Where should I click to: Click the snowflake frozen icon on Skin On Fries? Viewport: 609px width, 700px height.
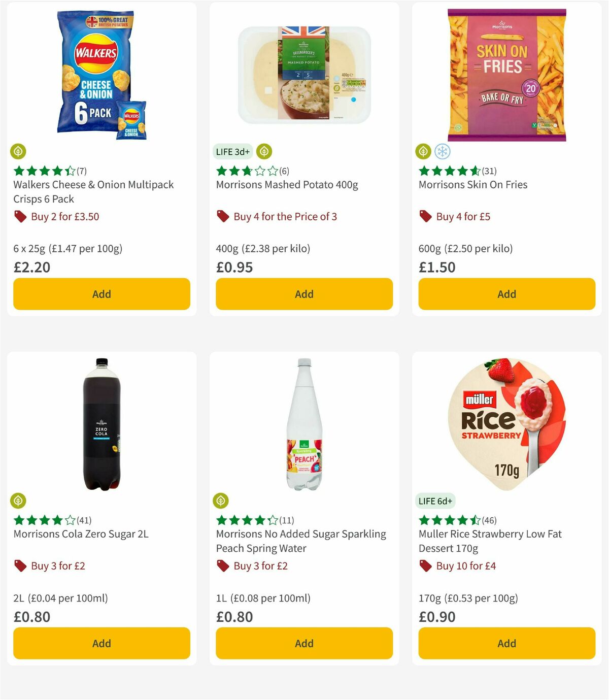[443, 151]
